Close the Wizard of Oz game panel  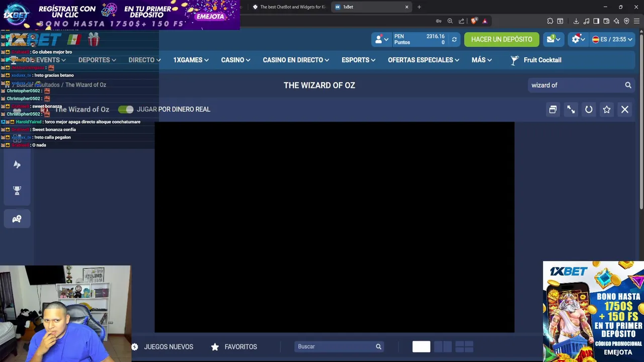point(625,109)
